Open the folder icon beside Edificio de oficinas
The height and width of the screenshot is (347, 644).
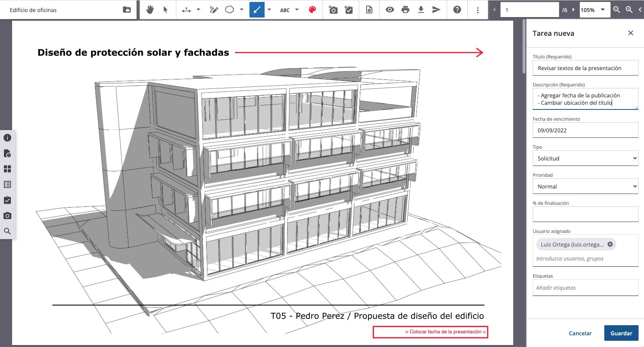point(127,10)
